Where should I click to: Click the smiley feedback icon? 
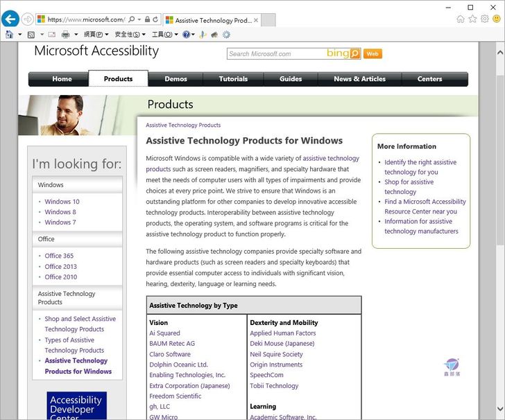coord(496,19)
